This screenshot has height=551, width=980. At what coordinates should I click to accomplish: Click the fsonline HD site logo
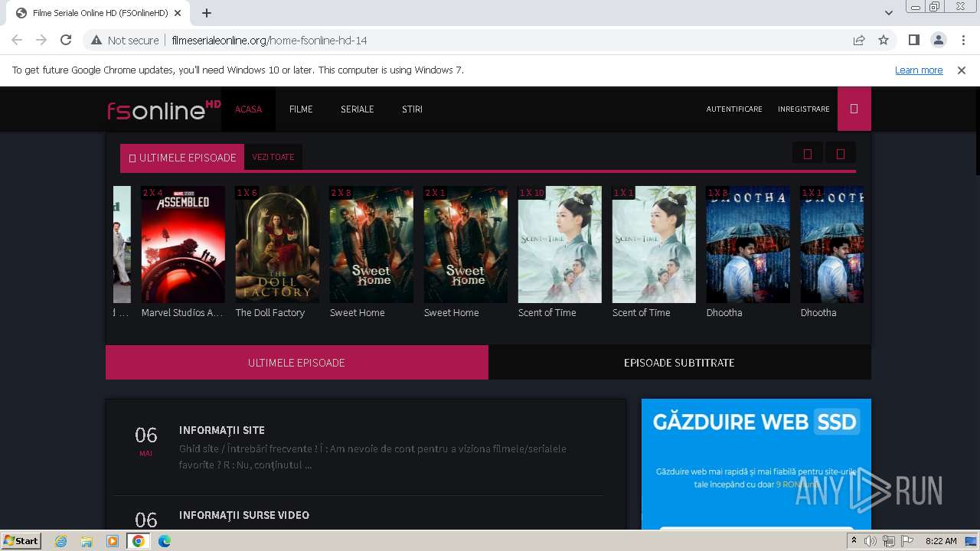pyautogui.click(x=164, y=109)
